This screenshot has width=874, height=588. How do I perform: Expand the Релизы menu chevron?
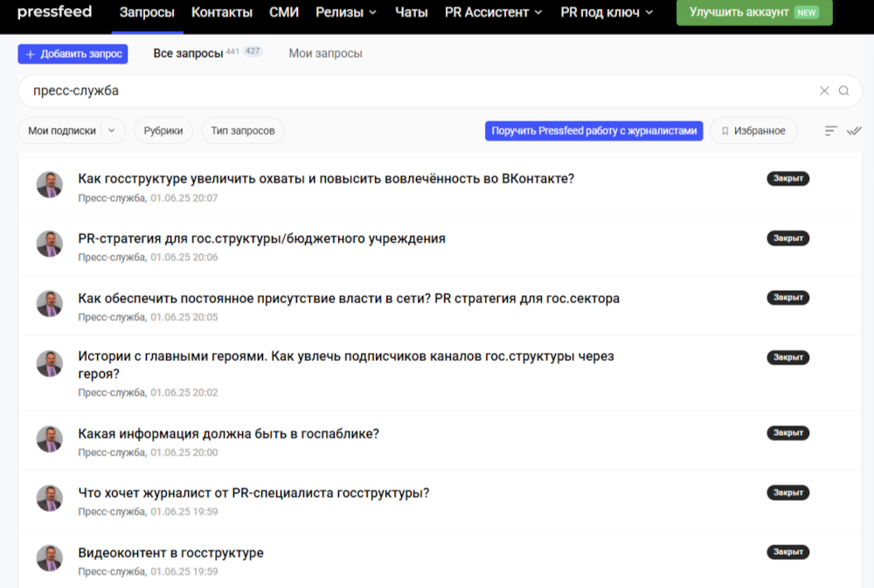point(373,12)
